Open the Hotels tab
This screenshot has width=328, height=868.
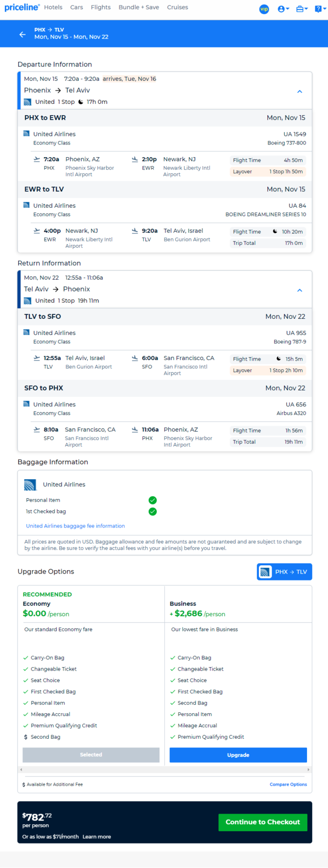[53, 7]
